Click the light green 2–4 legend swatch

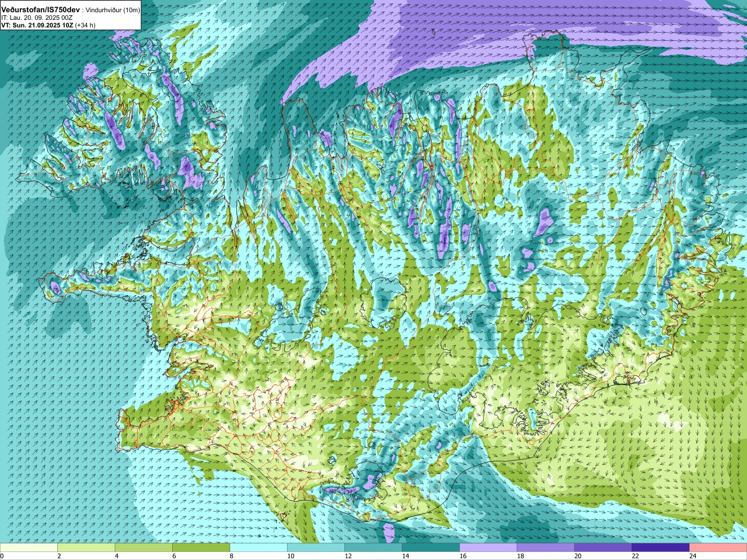click(86, 548)
